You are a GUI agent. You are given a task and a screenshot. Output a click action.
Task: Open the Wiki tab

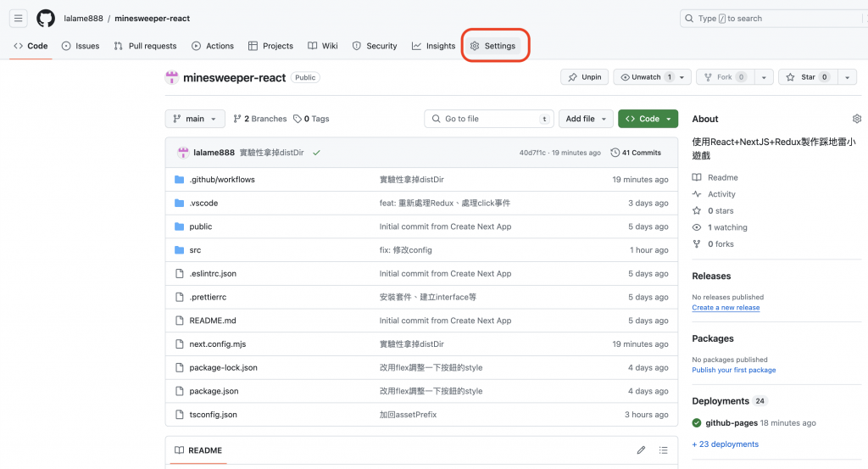(x=323, y=46)
